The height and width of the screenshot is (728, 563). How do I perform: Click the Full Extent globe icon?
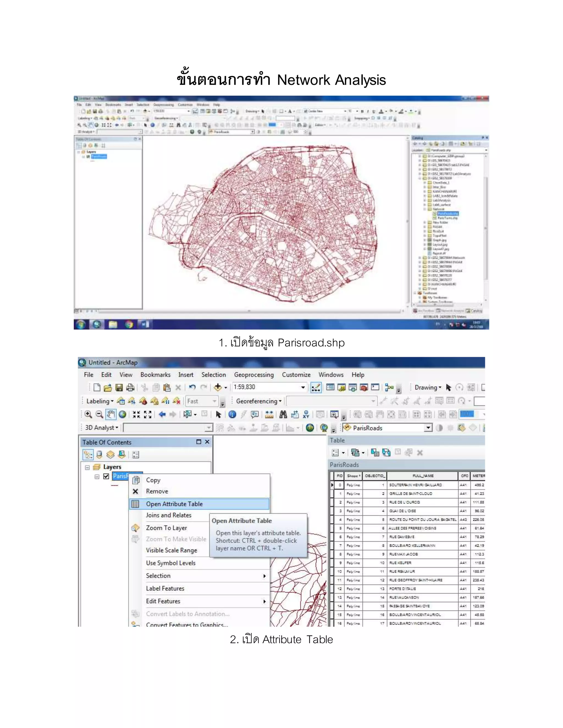point(122,414)
